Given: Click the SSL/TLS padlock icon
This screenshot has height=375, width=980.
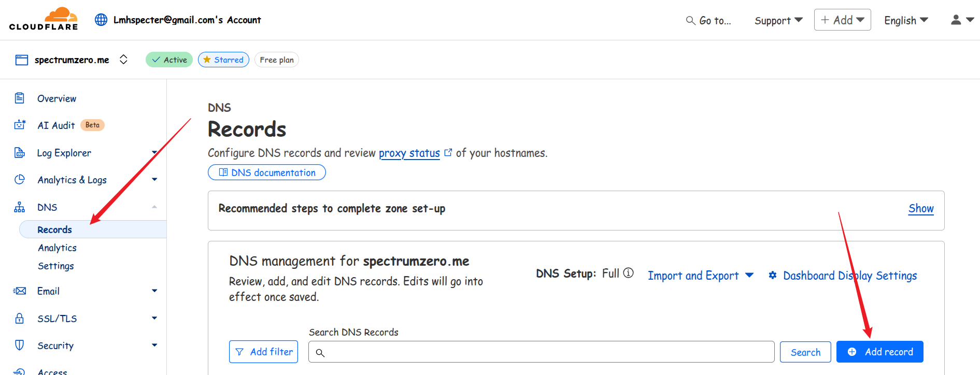Looking at the screenshot, I should [x=20, y=318].
